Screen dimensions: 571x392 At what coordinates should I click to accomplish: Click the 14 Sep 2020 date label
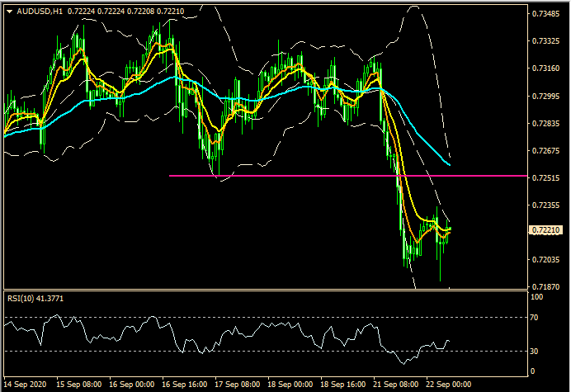(27, 385)
